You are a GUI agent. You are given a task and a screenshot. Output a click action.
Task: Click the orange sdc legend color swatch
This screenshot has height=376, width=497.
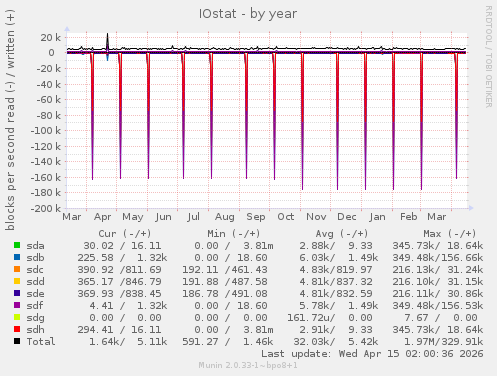point(17,269)
